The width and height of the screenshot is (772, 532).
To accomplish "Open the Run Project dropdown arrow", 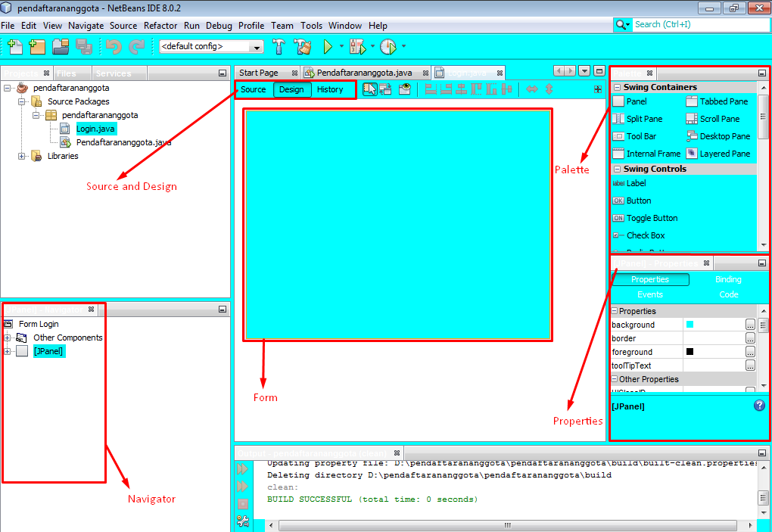I will pyautogui.click(x=341, y=46).
